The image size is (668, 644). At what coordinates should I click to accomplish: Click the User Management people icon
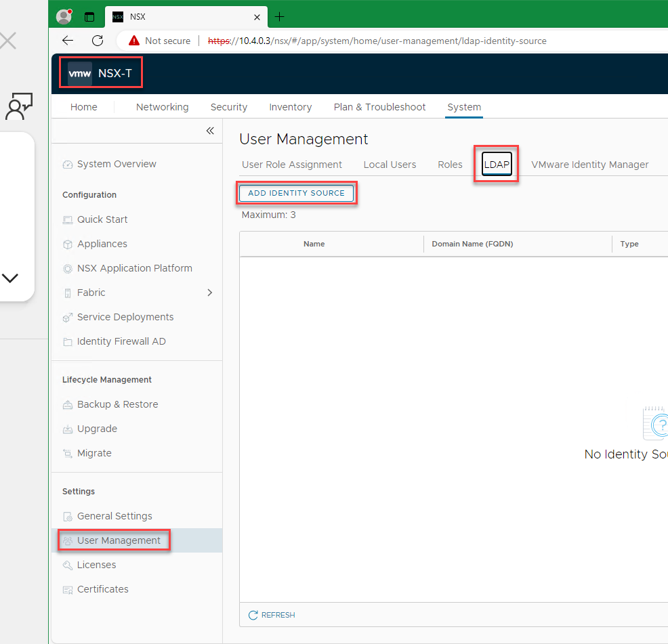pos(68,540)
